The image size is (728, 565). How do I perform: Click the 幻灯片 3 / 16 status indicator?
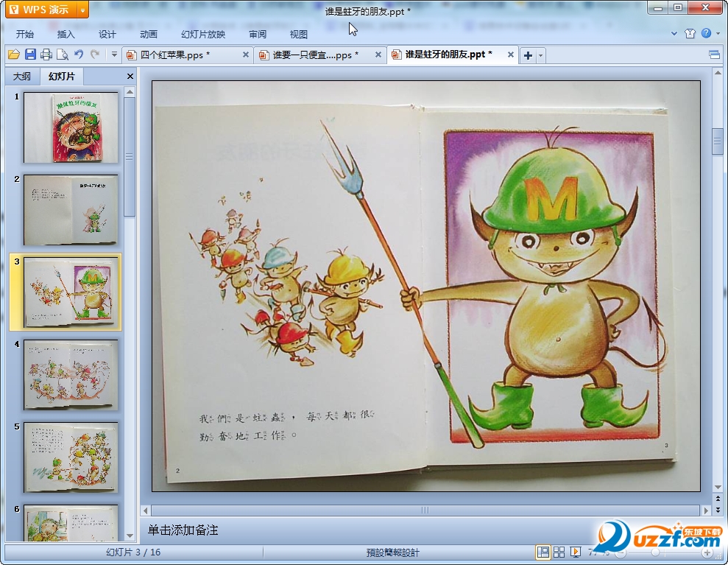coord(133,552)
